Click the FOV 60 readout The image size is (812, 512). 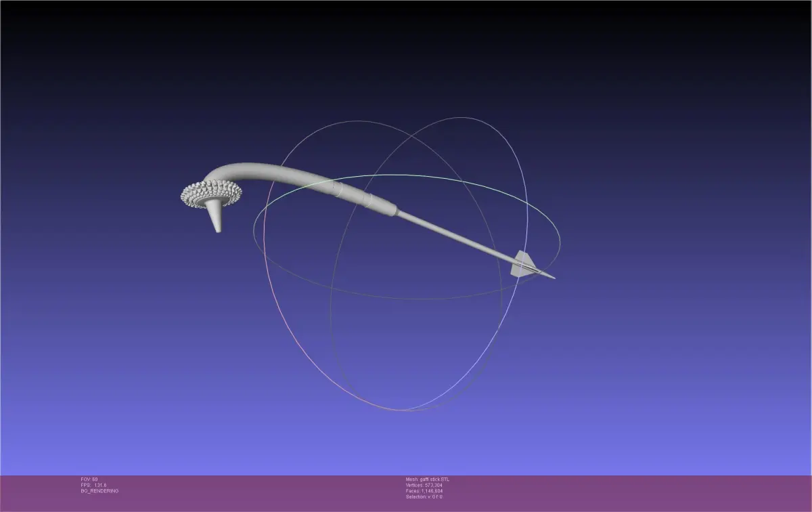coord(89,479)
